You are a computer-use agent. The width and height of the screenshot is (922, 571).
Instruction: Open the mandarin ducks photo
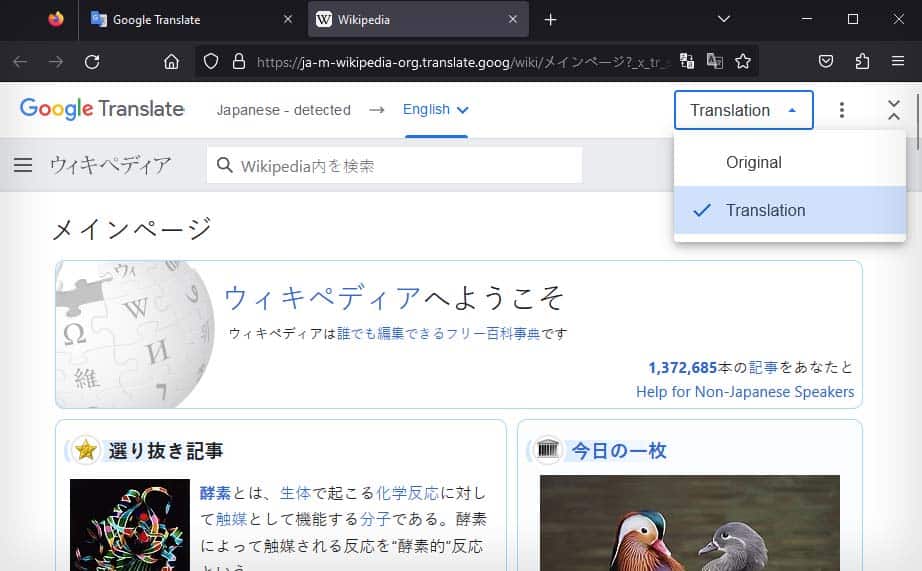click(690, 523)
